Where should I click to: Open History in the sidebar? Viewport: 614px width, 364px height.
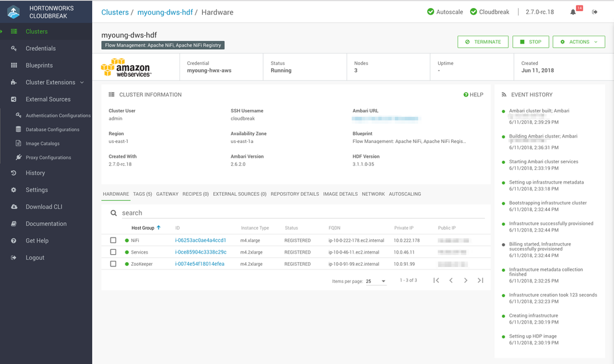coord(35,173)
